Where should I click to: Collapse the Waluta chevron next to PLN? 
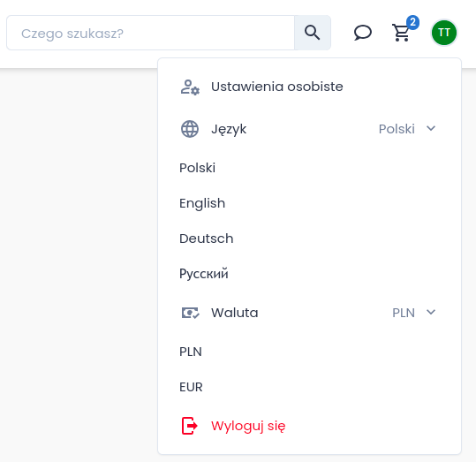[x=431, y=312]
